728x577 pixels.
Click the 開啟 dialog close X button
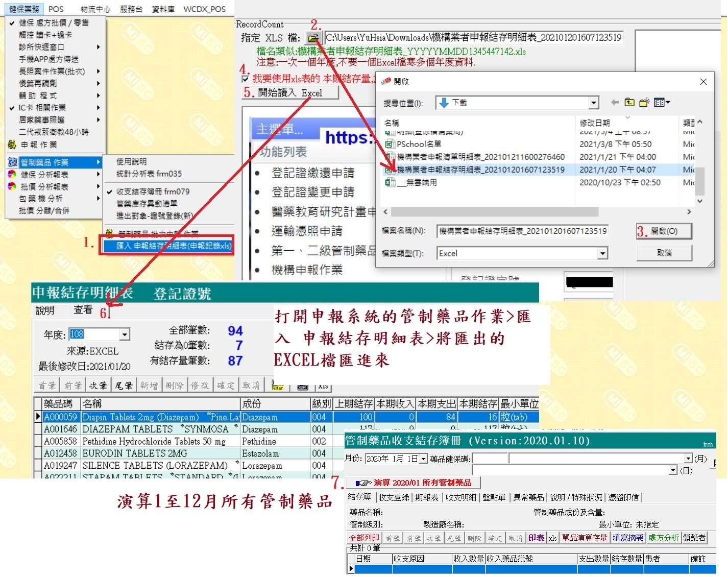tap(703, 82)
